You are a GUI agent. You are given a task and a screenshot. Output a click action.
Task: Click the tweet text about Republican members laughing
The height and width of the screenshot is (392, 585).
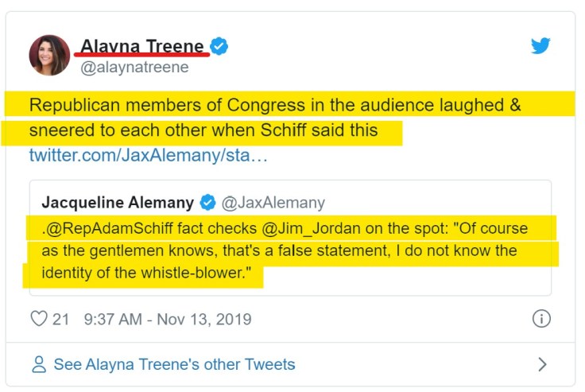[275, 117]
